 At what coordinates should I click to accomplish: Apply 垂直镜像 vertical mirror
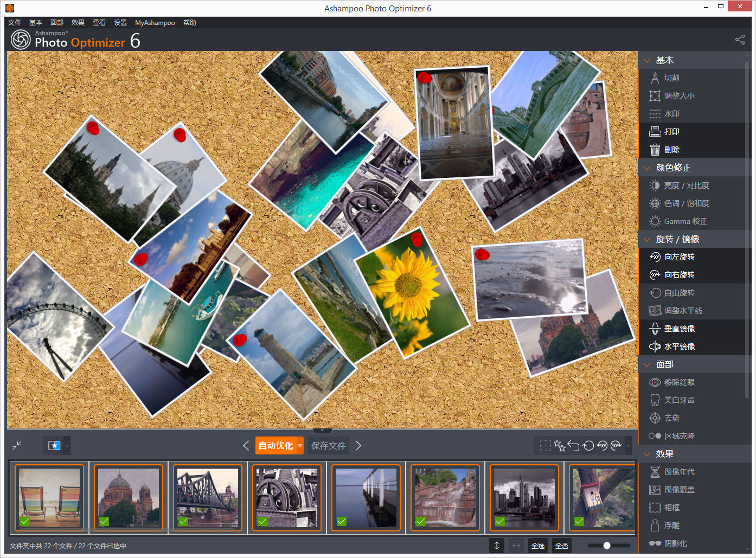click(x=679, y=329)
